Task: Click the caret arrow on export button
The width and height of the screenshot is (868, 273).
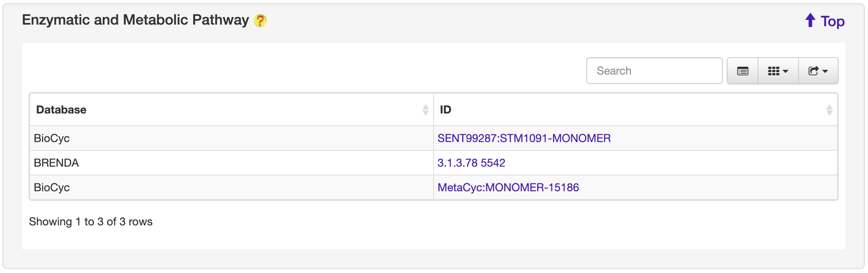Action: pyautogui.click(x=826, y=71)
